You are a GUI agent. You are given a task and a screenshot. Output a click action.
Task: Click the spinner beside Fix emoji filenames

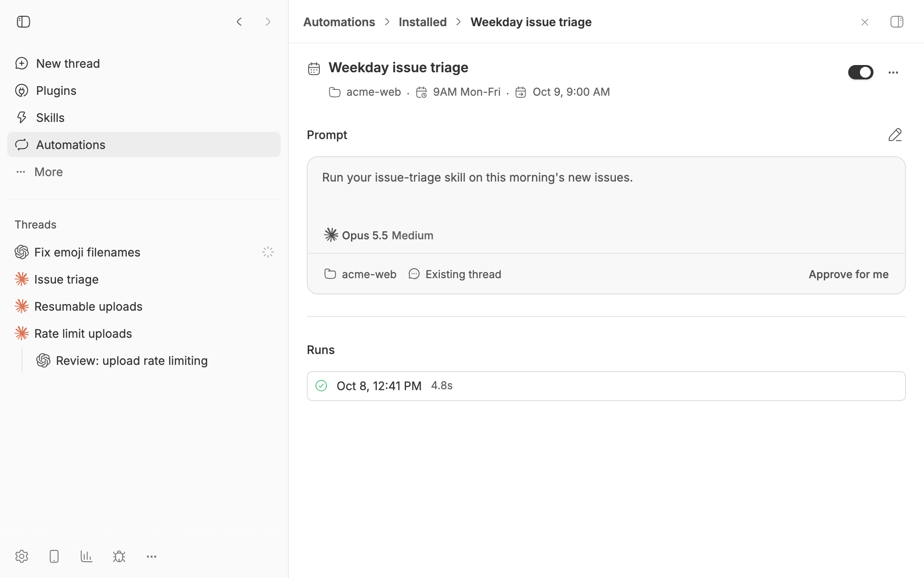click(268, 252)
